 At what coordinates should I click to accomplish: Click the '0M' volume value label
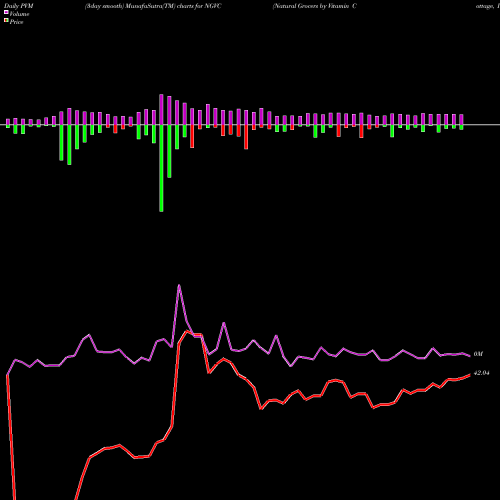click(478, 354)
